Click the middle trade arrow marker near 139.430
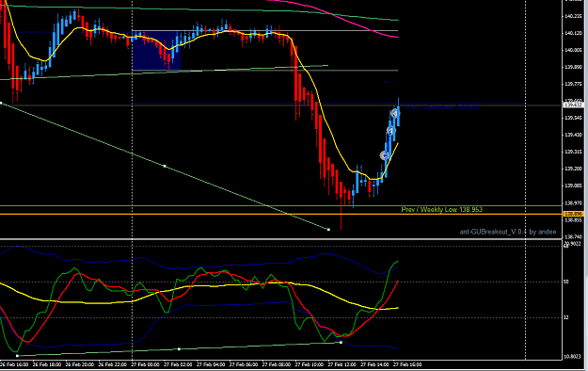Viewport: 588px width, 371px height. coord(390,130)
